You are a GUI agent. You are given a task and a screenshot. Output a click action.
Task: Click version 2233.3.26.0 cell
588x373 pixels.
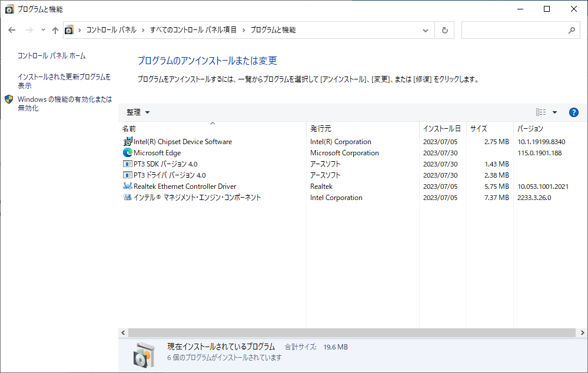[534, 198]
